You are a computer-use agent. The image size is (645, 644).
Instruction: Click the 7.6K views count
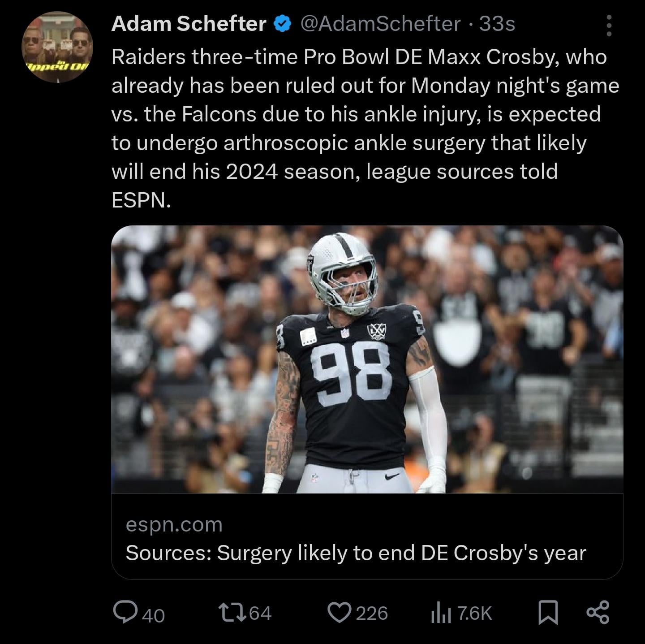click(x=475, y=613)
